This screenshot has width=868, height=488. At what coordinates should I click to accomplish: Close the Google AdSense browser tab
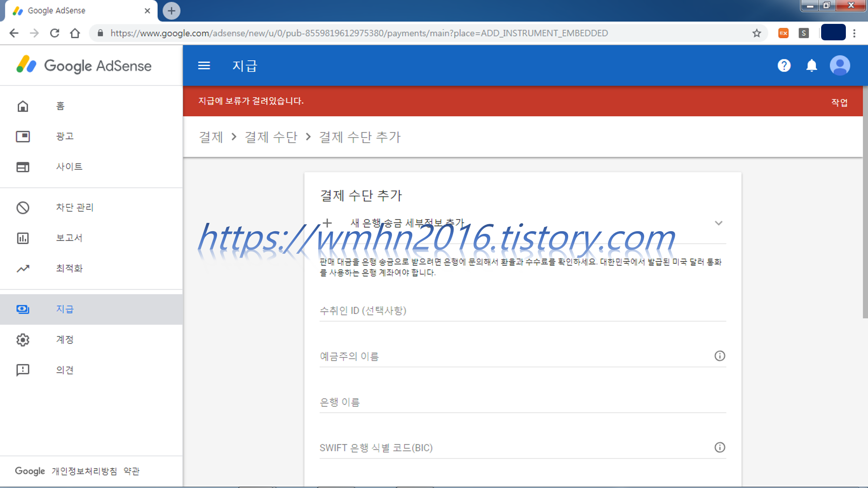pos(148,11)
